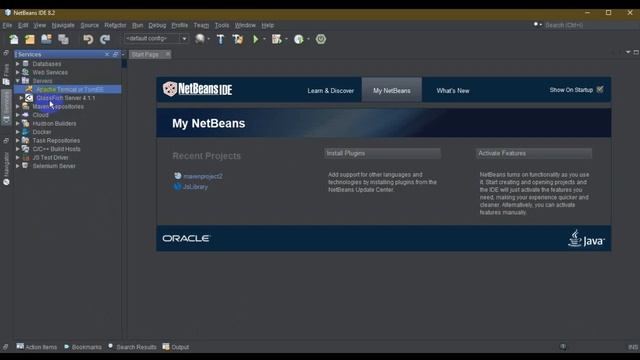This screenshot has width=640, height=360.
Task: Open the Navigator sidebar tab
Action: 6,169
